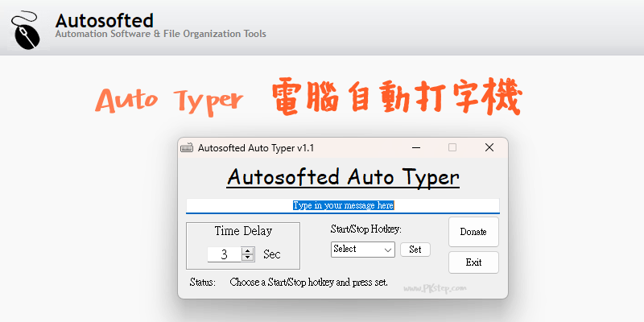Image resolution: width=644 pixels, height=322 pixels.
Task: Click the 'Time Delay' label
Action: click(x=243, y=231)
